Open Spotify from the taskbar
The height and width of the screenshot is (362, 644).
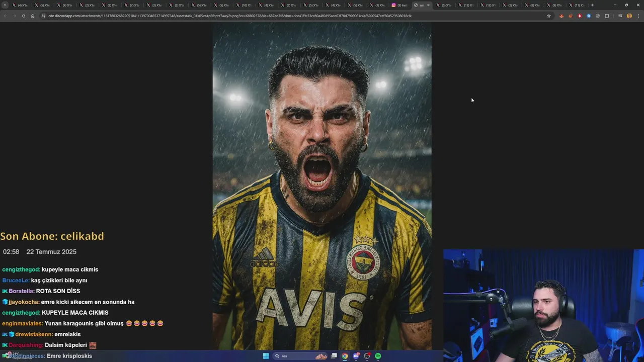[x=378, y=356]
